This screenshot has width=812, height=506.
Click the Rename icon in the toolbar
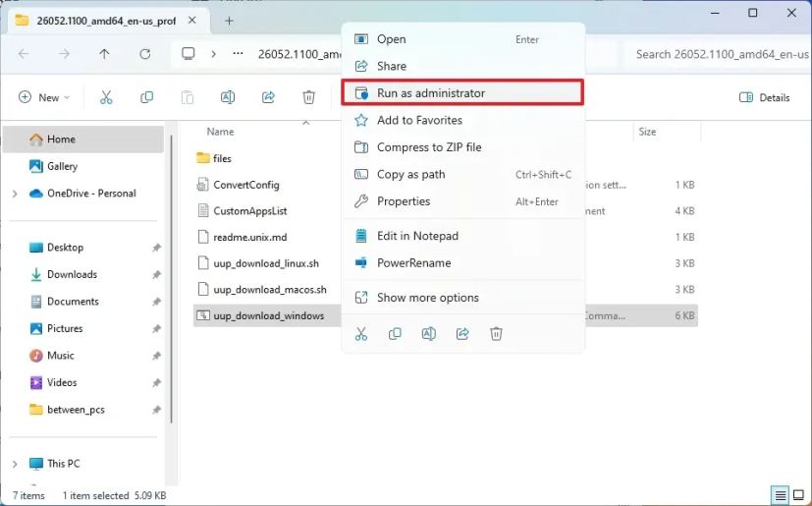click(228, 97)
